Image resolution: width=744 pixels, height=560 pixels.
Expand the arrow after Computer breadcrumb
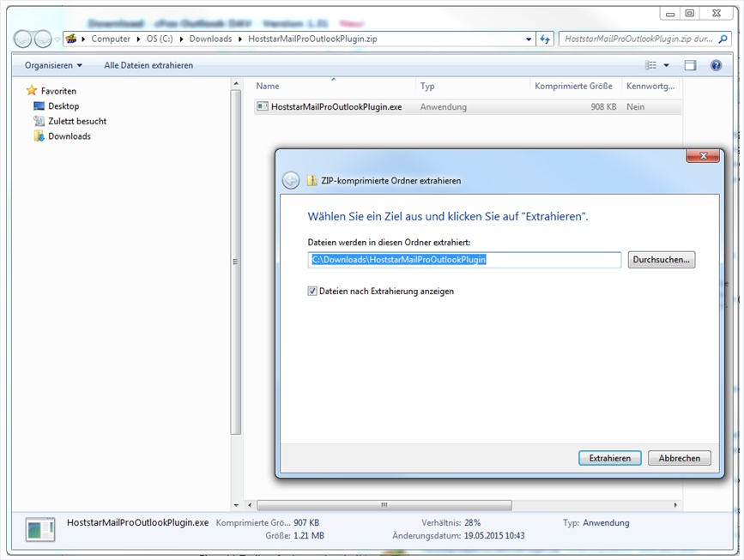click(138, 39)
